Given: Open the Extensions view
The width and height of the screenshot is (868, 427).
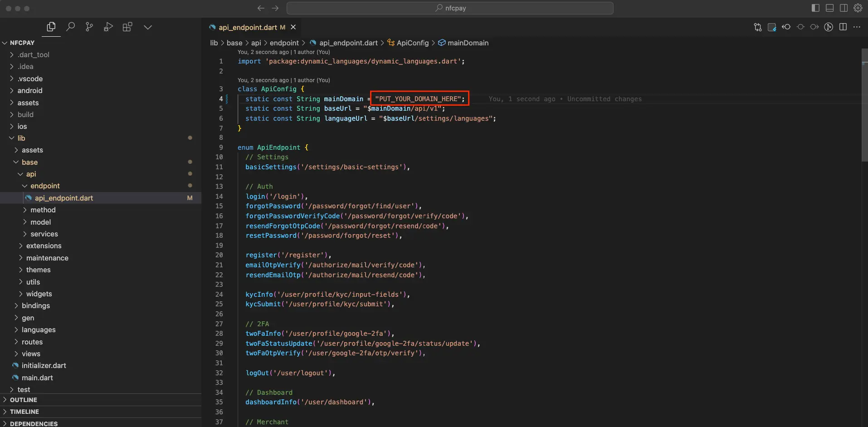Looking at the screenshot, I should click(x=127, y=27).
